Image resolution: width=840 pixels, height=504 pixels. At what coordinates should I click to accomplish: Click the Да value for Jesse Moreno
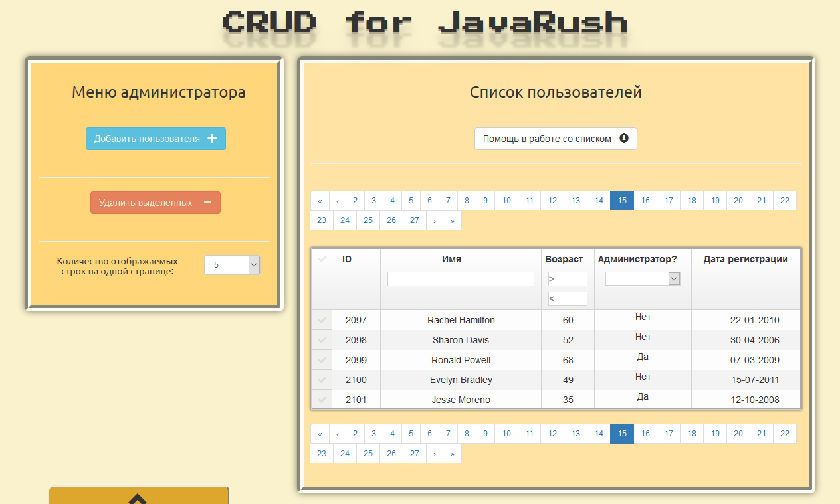coord(643,396)
